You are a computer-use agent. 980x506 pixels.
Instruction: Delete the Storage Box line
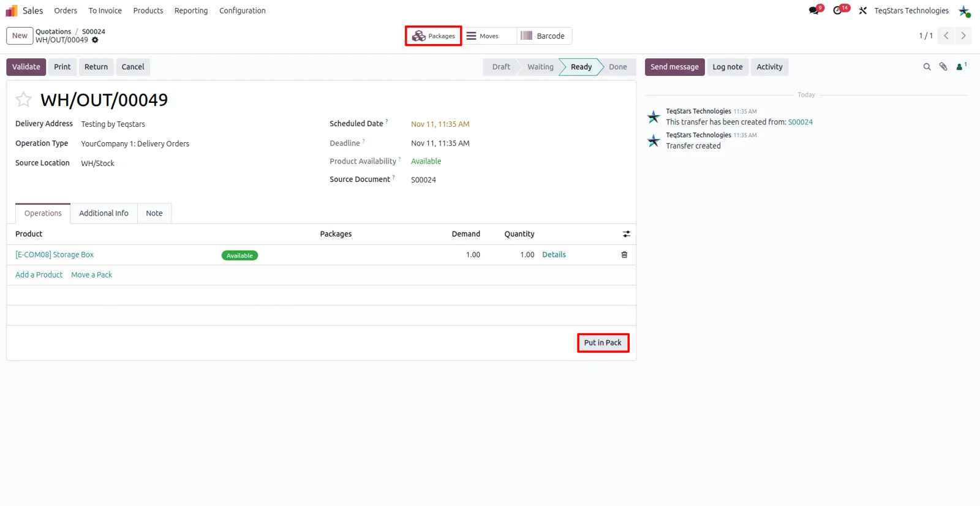pyautogui.click(x=624, y=255)
